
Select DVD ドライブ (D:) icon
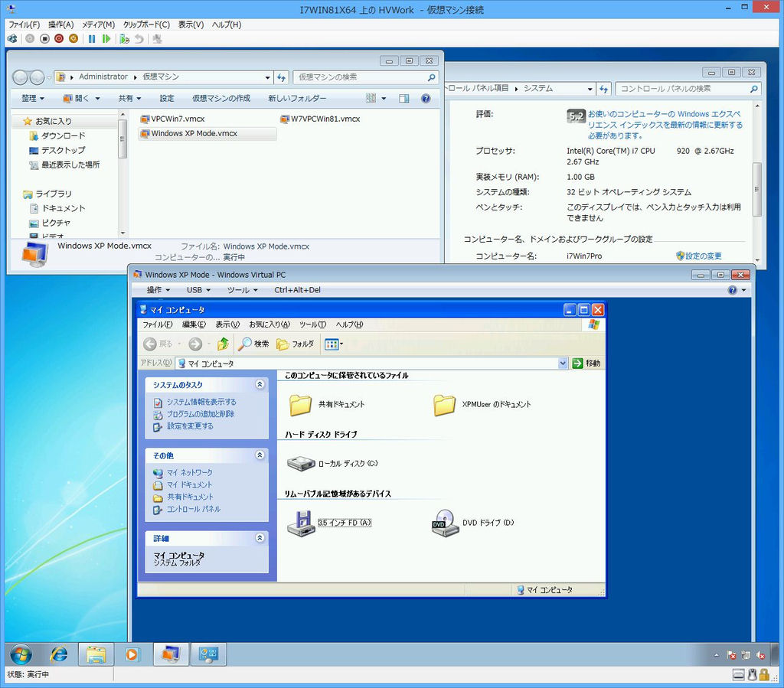click(472, 523)
